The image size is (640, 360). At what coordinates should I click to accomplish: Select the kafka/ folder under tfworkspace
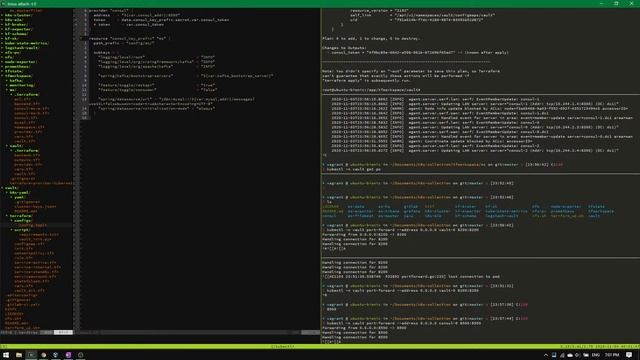pyautogui.click(x=16, y=80)
